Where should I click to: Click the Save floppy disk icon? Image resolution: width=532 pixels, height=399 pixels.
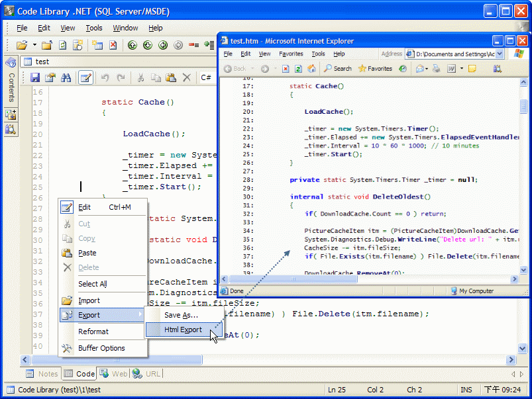(35, 77)
